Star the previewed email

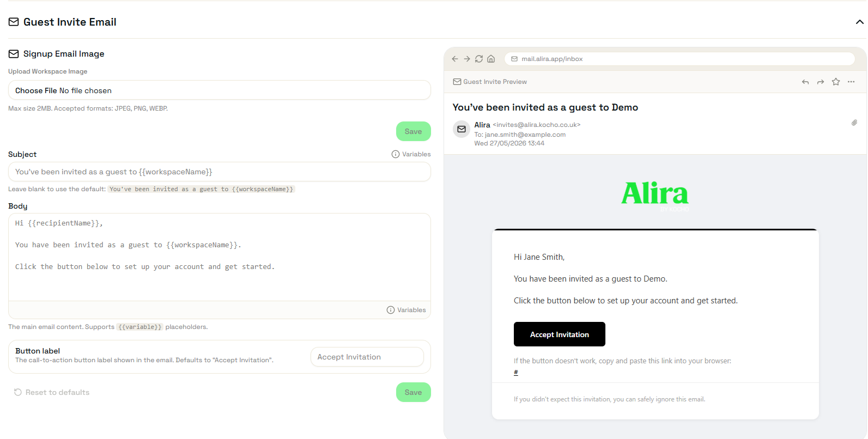tap(836, 82)
